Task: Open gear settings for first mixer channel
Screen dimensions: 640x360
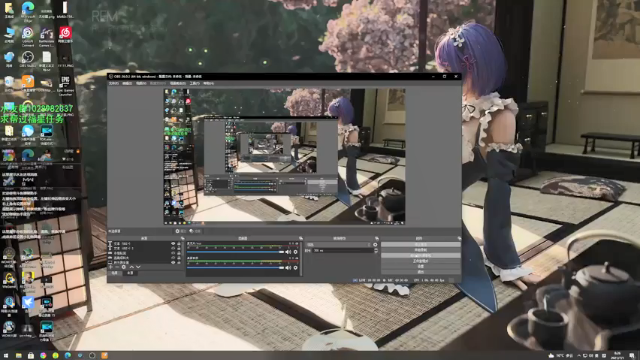Action: [x=296, y=252]
